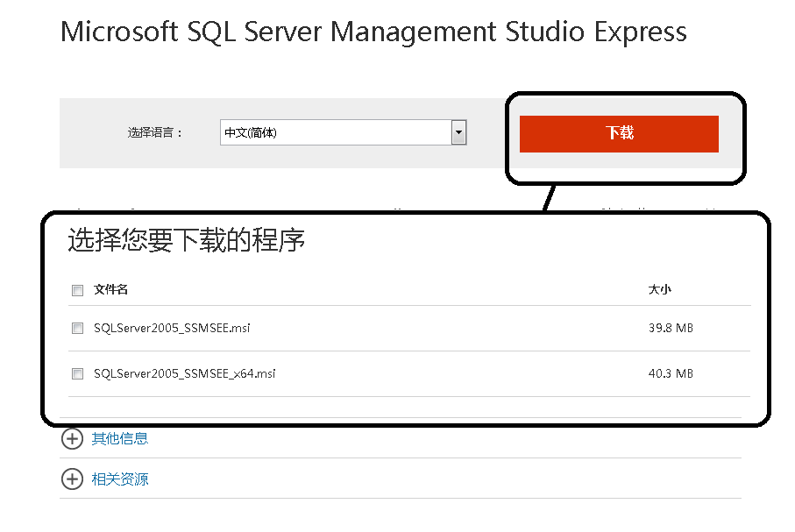Check the SQLServer2005_SSMSEE.msi checkbox

point(77,329)
